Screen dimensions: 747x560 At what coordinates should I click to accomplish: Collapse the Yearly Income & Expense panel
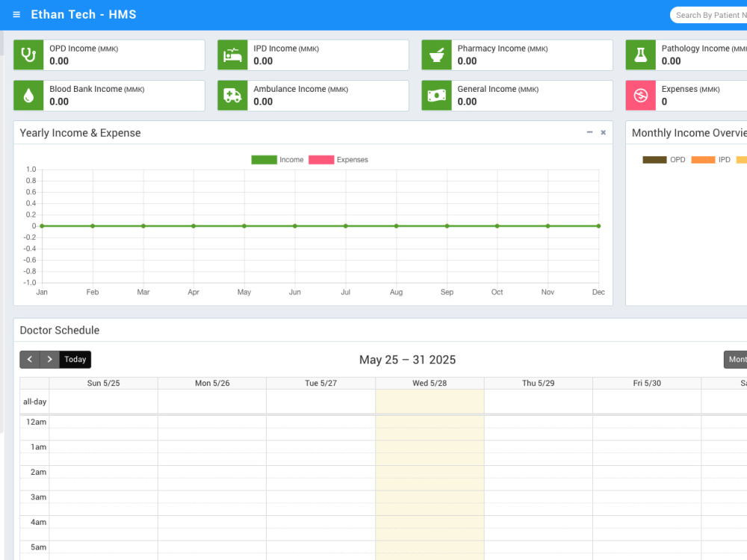click(x=589, y=132)
